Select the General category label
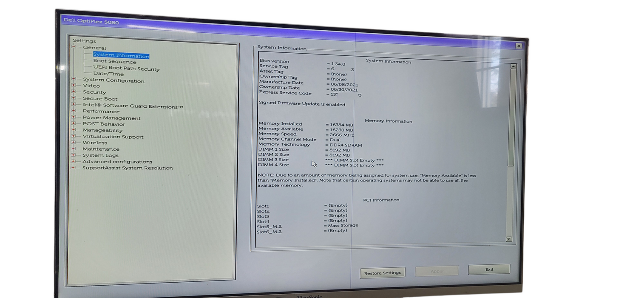 point(94,48)
